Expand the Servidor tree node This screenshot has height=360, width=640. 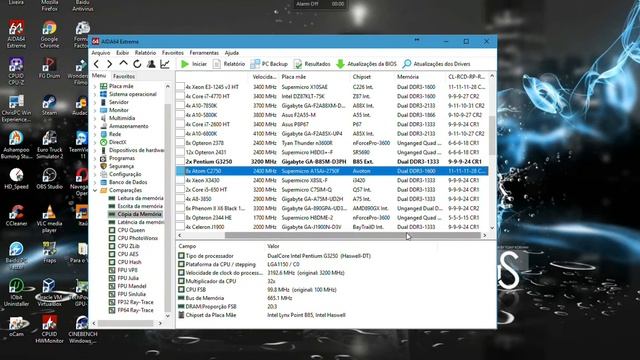(95, 102)
